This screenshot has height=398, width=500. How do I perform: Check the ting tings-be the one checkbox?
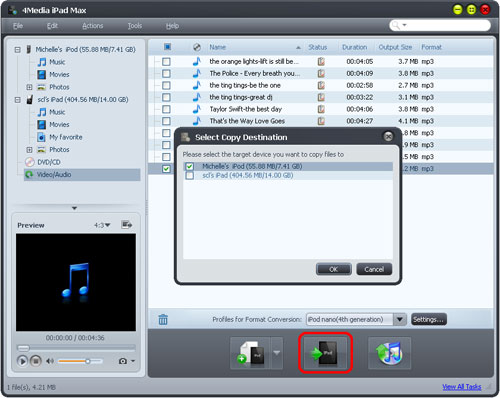pos(166,86)
